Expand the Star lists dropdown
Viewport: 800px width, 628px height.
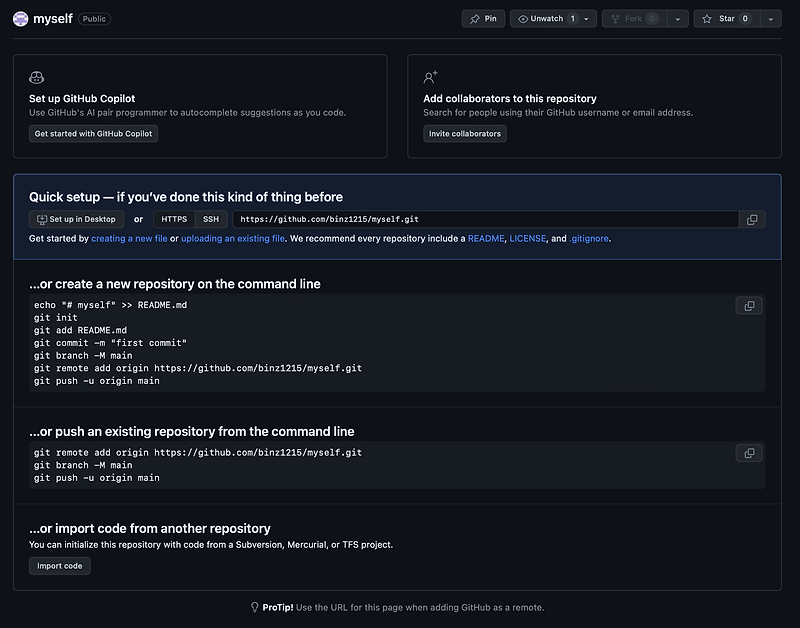770,17
